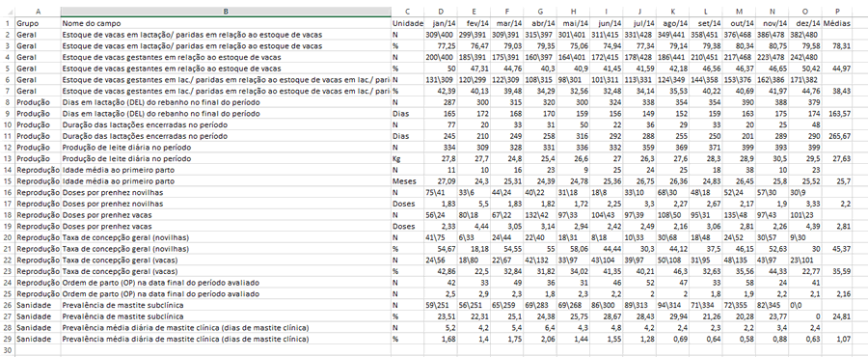Click the 78,31 average cell
868x357 pixels.
click(837, 46)
